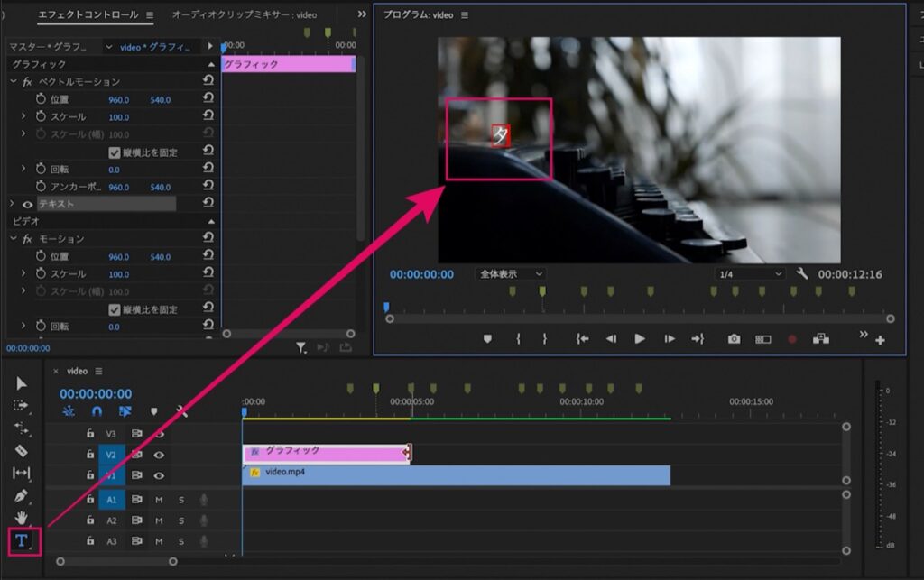This screenshot has height=580, width=924.
Task: Mute audio track A1
Action: (x=159, y=500)
